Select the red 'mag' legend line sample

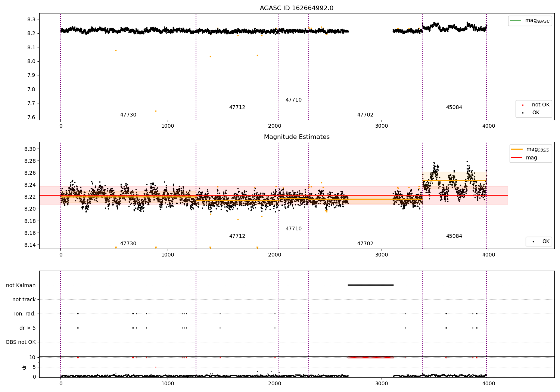click(x=517, y=158)
